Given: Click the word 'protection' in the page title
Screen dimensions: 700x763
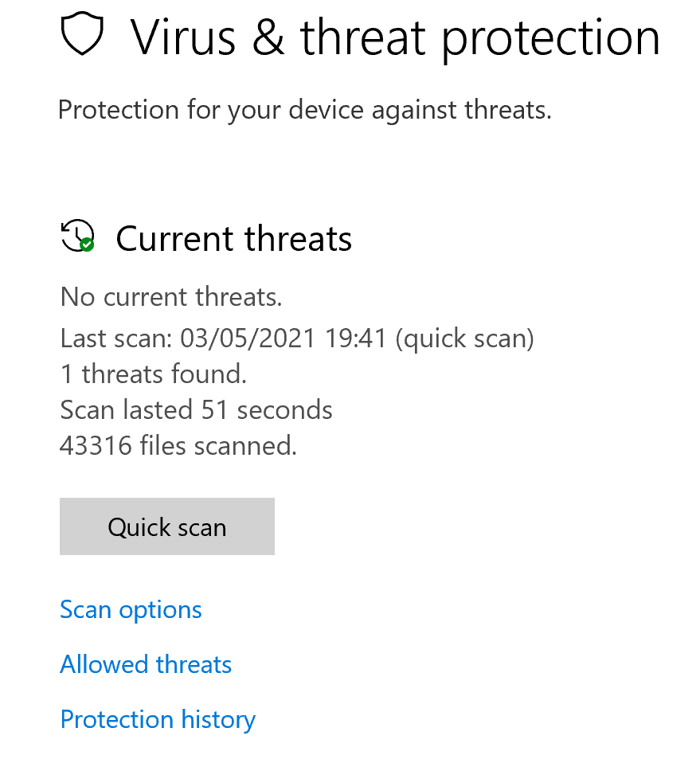Looking at the screenshot, I should pyautogui.click(x=550, y=40).
